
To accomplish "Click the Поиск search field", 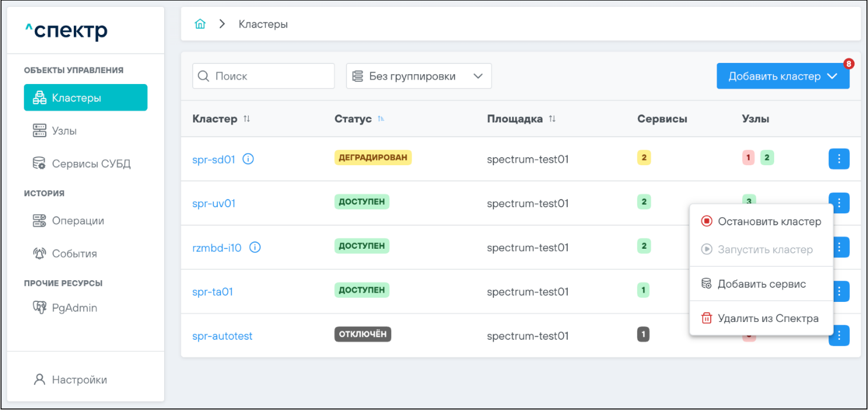I will pyautogui.click(x=264, y=76).
